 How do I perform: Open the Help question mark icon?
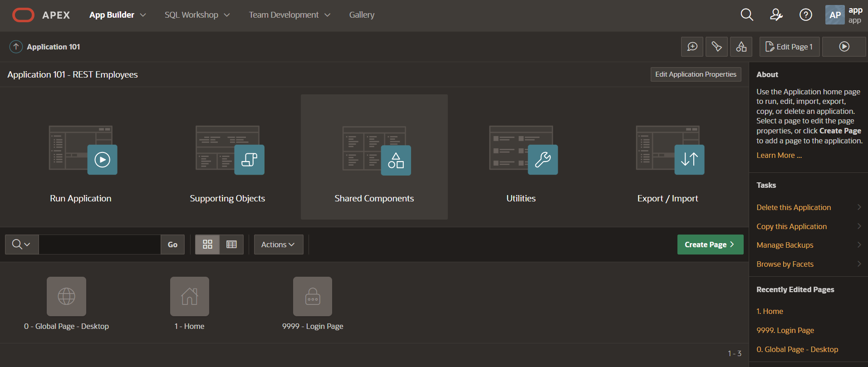click(x=806, y=15)
